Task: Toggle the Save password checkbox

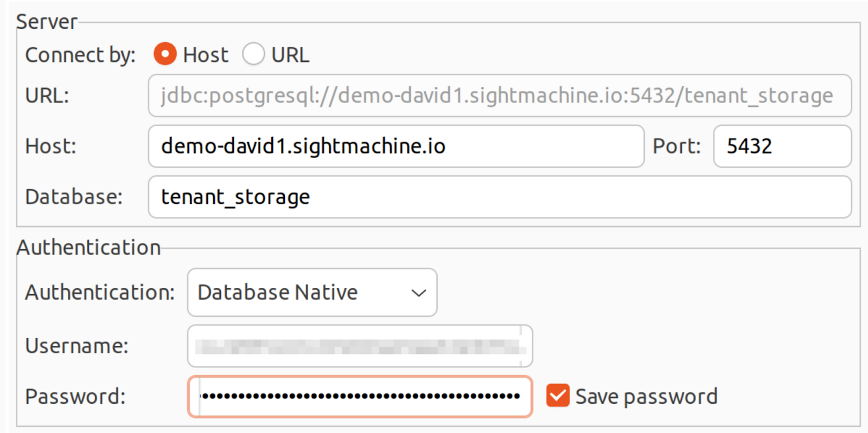Action: [x=558, y=396]
